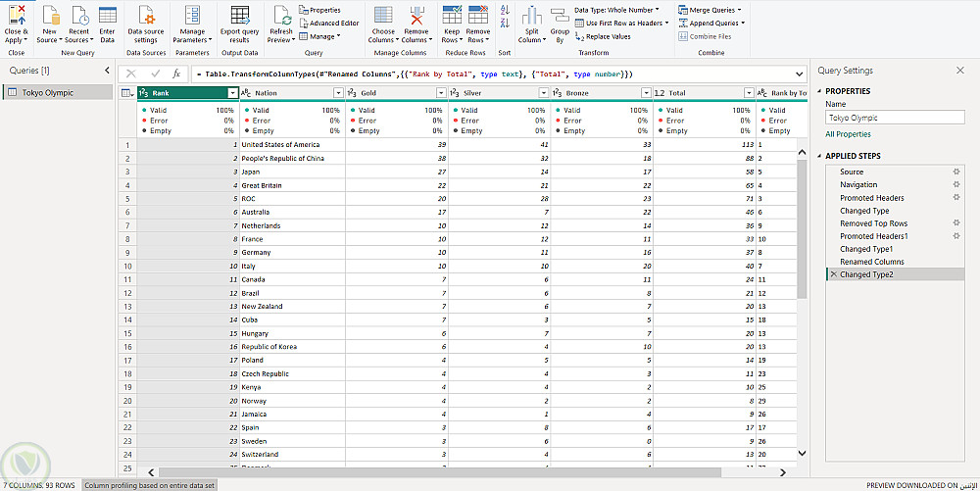
Task: Cancel the formula edit with the X icon
Action: tap(130, 74)
